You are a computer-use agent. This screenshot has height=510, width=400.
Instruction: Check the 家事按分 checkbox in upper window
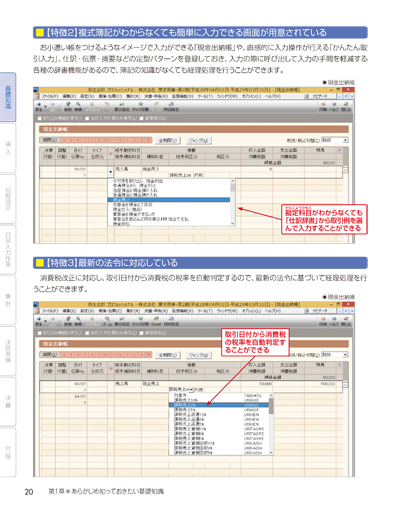(142, 118)
